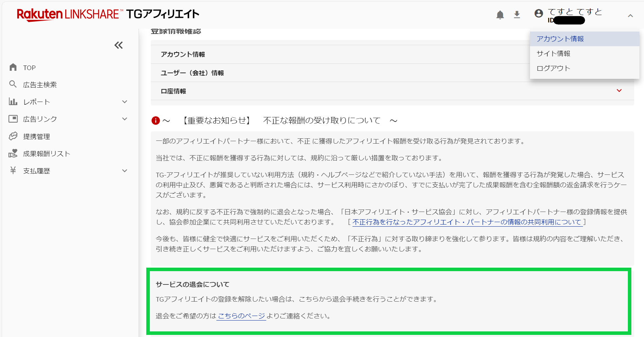Select アカウント情報 from the user menu
This screenshot has width=644, height=337.
click(x=560, y=39)
